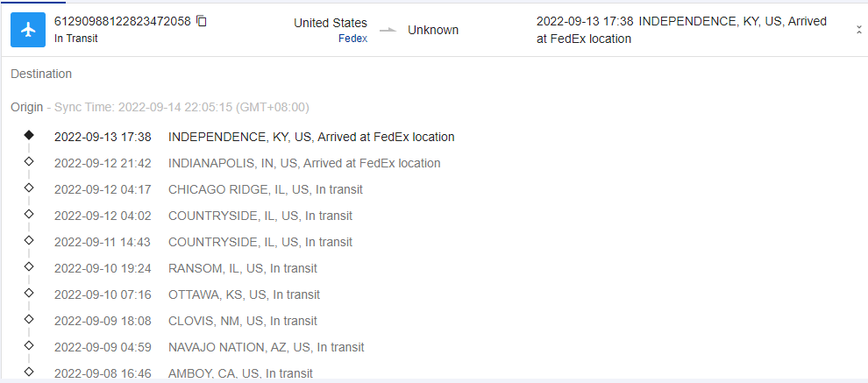Click the diamond marker beside the INDIANAPOLIS event
The width and height of the screenshot is (868, 383).
coord(29,162)
